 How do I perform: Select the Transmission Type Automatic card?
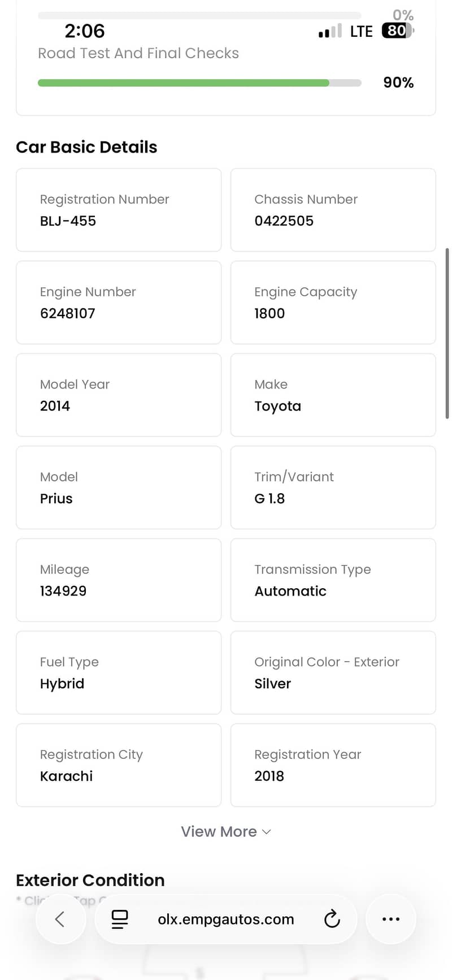coord(333,580)
